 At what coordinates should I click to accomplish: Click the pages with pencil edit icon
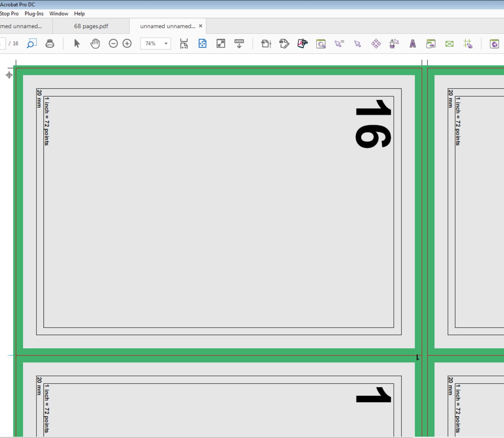(x=284, y=43)
